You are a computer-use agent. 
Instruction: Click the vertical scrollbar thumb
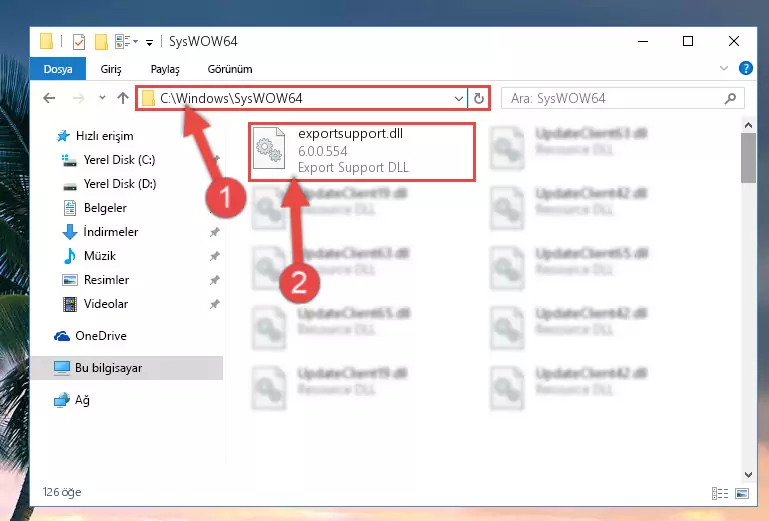point(748,158)
